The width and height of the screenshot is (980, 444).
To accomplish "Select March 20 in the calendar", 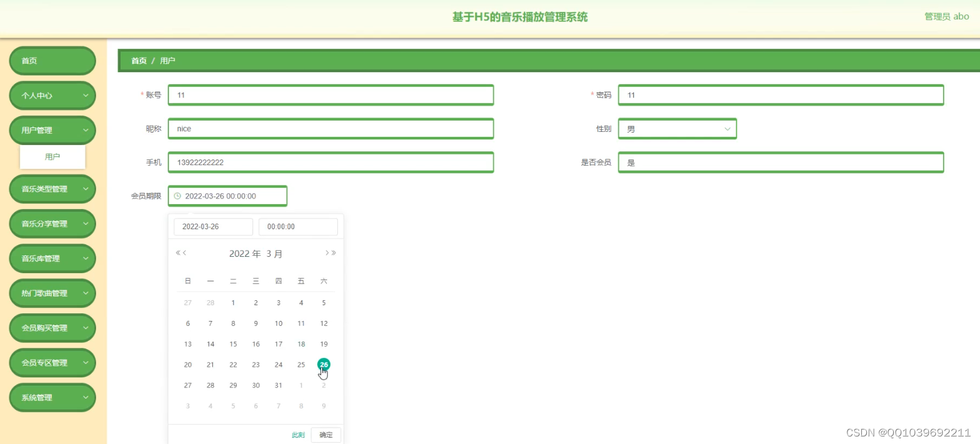I will (188, 365).
